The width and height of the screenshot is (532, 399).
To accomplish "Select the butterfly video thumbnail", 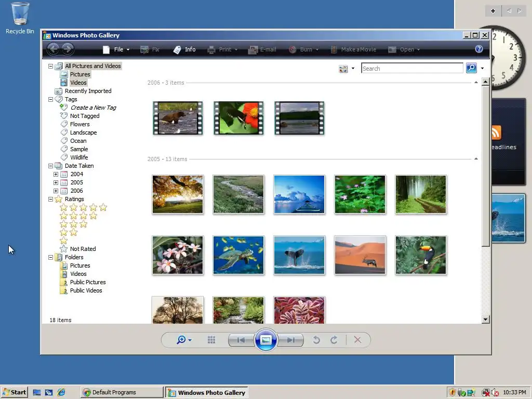I will [238, 118].
